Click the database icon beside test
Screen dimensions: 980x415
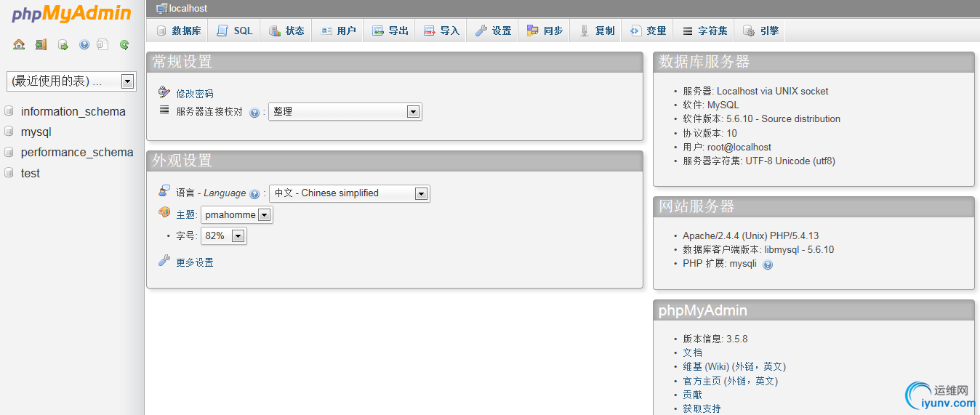pos(9,173)
